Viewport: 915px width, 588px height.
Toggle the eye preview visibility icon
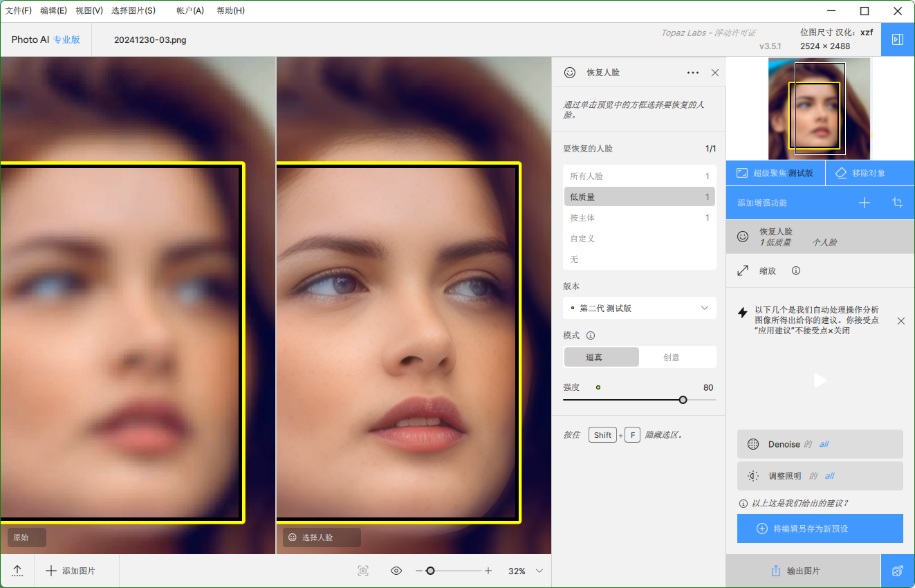click(x=396, y=571)
